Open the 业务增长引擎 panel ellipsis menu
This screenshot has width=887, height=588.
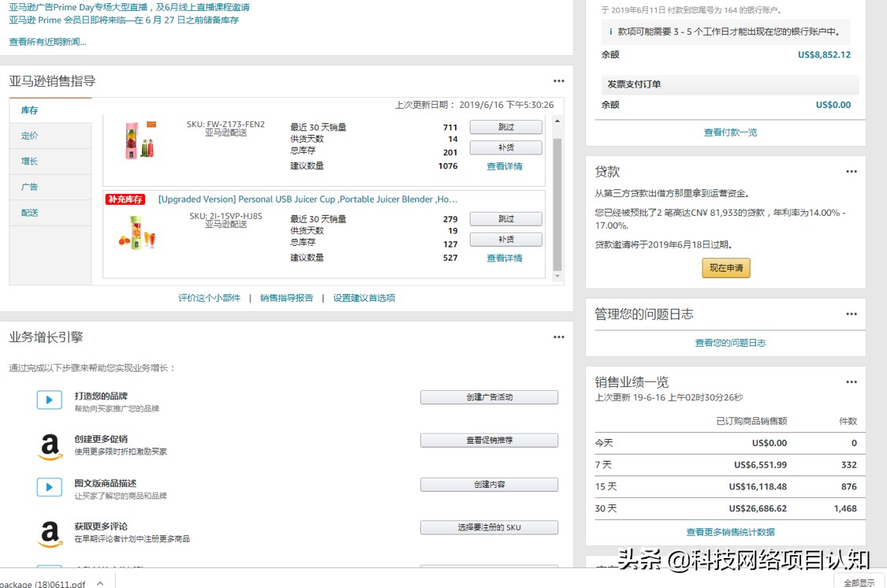pos(558,336)
